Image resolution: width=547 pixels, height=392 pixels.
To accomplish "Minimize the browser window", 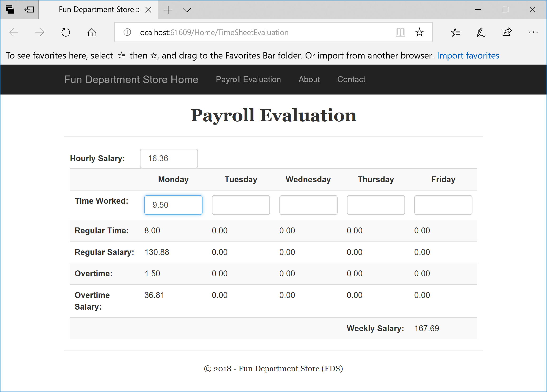I will coord(478,10).
